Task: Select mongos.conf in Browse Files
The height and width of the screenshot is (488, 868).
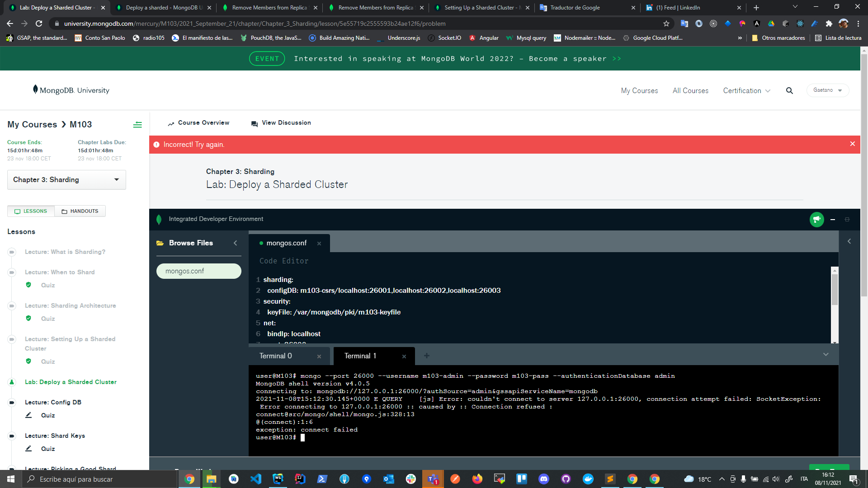Action: pyautogui.click(x=199, y=271)
